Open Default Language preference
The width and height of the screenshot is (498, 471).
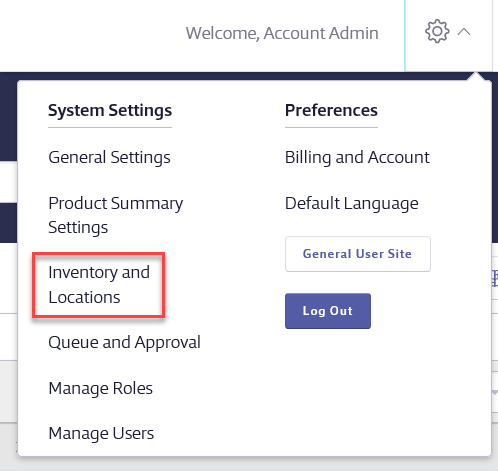tap(352, 203)
